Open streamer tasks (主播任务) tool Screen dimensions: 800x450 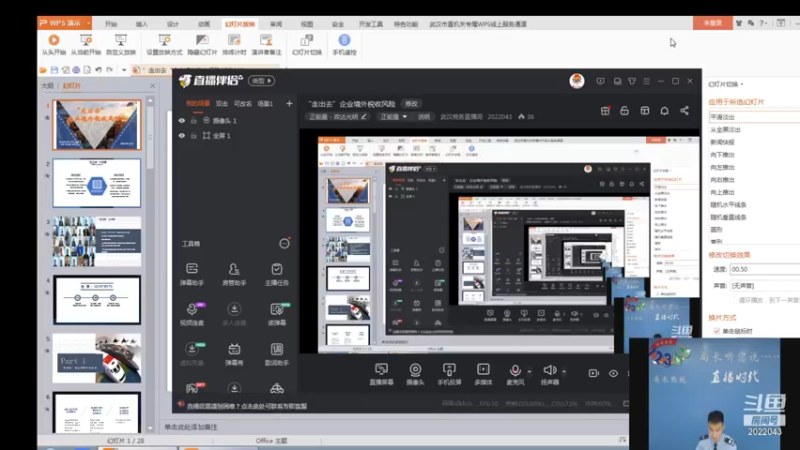[277, 274]
